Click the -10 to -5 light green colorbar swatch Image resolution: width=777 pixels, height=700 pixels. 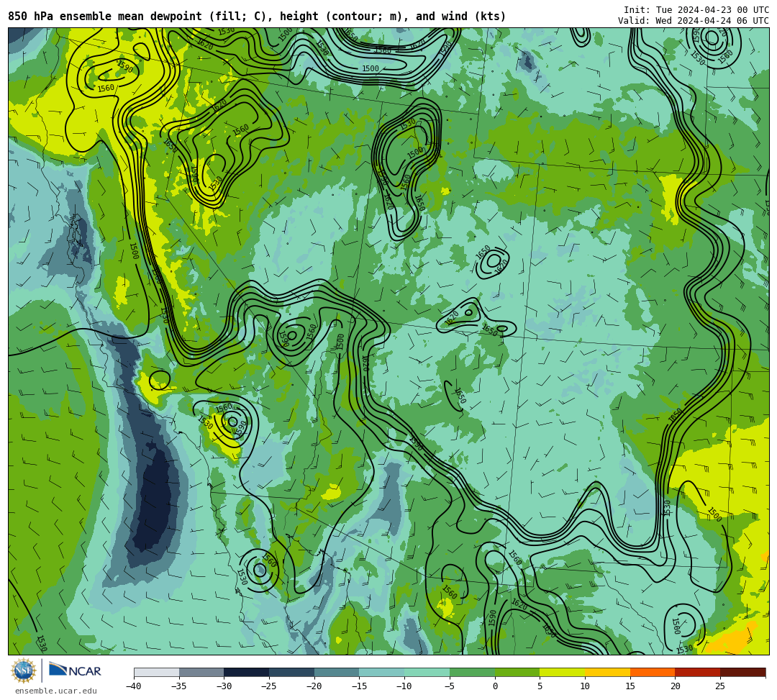click(x=427, y=672)
